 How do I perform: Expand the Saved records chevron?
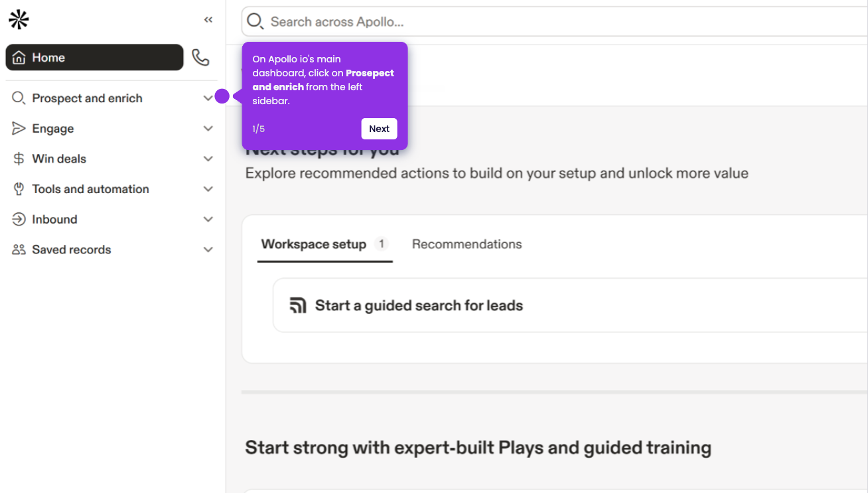pos(208,249)
